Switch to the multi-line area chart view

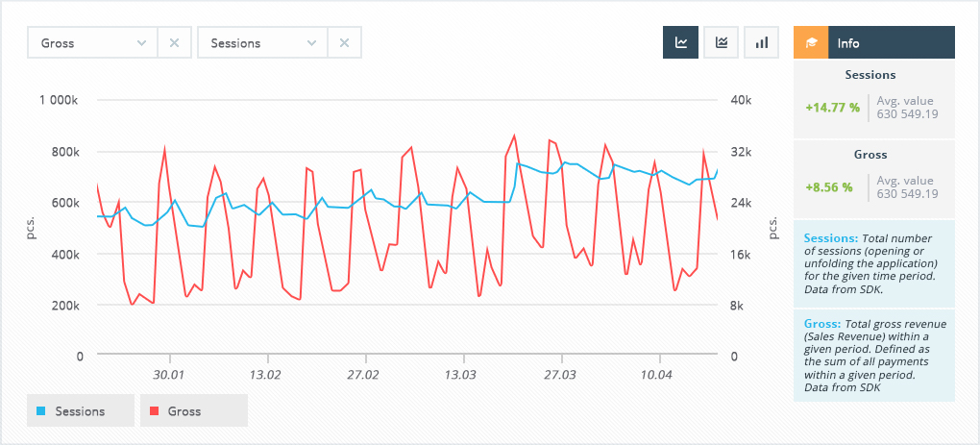tap(722, 43)
